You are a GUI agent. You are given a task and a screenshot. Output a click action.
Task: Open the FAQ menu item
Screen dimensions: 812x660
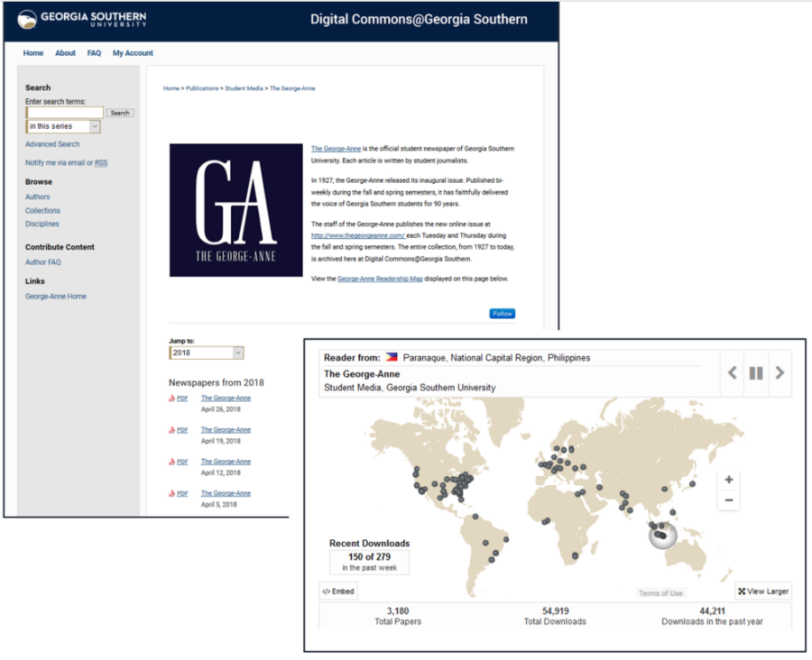point(94,53)
